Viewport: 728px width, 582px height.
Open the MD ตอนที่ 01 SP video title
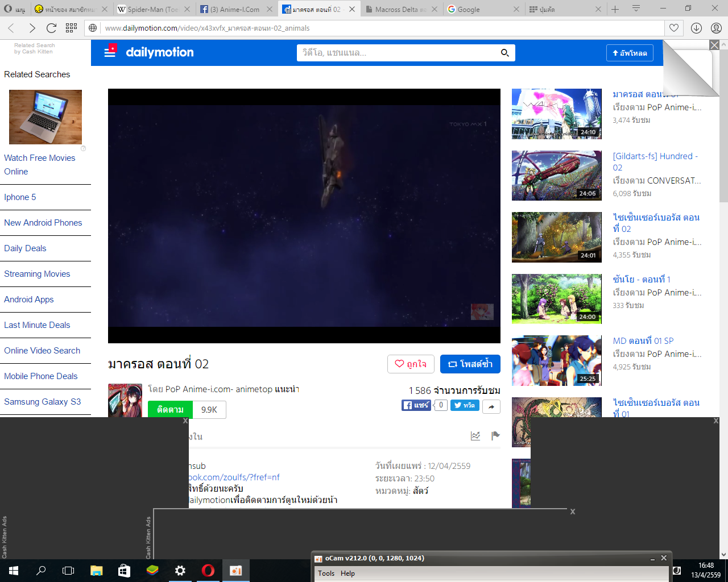tap(643, 340)
